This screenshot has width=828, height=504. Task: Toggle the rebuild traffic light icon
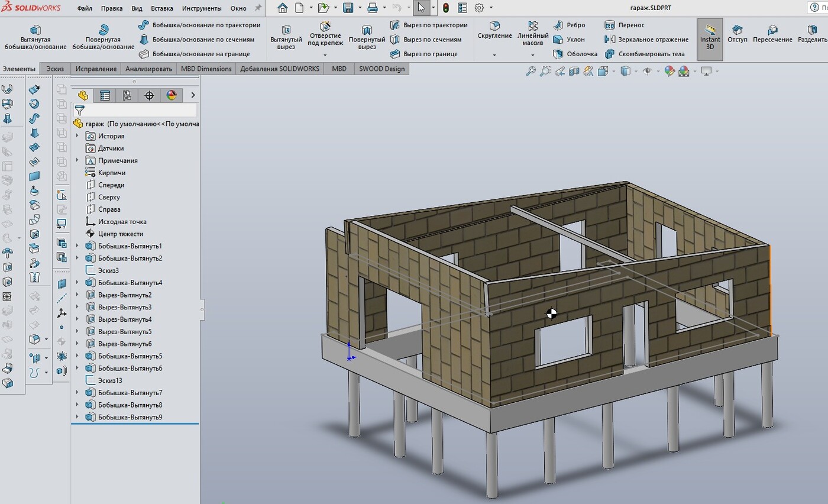pyautogui.click(x=445, y=8)
